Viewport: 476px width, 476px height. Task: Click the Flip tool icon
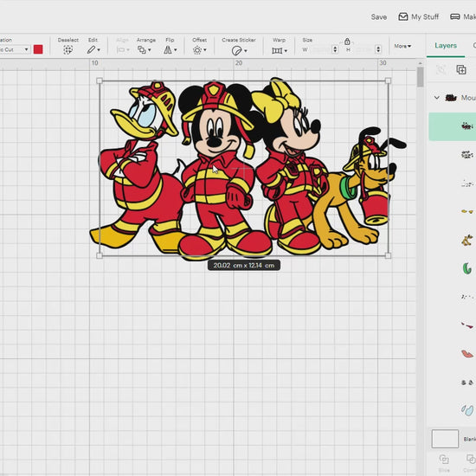tap(168, 49)
